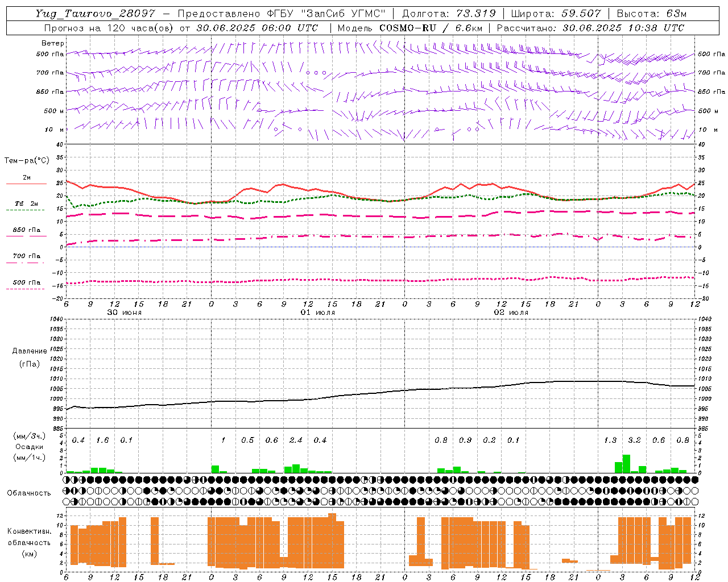728x582 pixels.
Task: Click the 02 июля date label
Action: [x=511, y=313]
